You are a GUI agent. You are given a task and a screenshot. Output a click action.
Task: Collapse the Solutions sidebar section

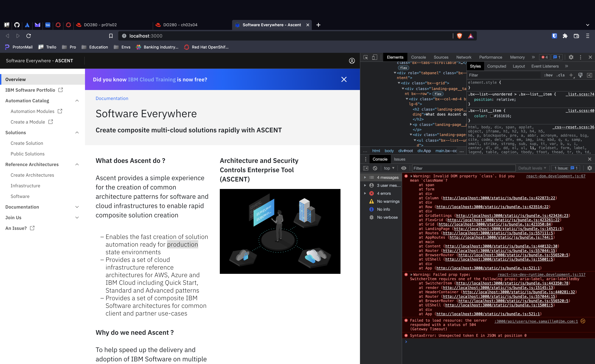(77, 133)
